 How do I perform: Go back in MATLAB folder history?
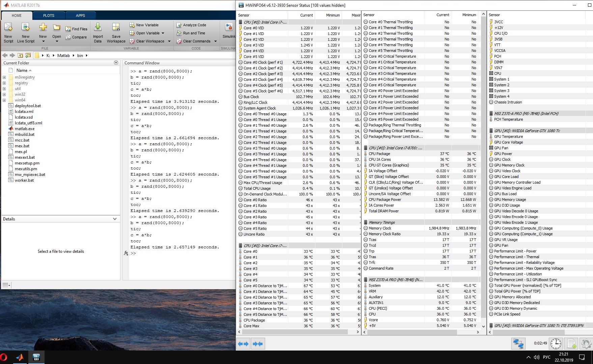click(5, 55)
